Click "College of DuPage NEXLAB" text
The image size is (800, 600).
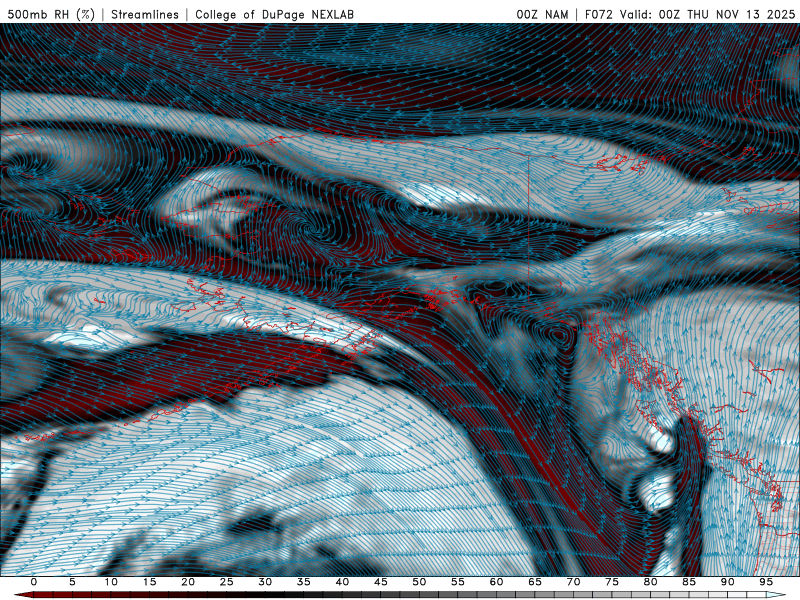(274, 14)
